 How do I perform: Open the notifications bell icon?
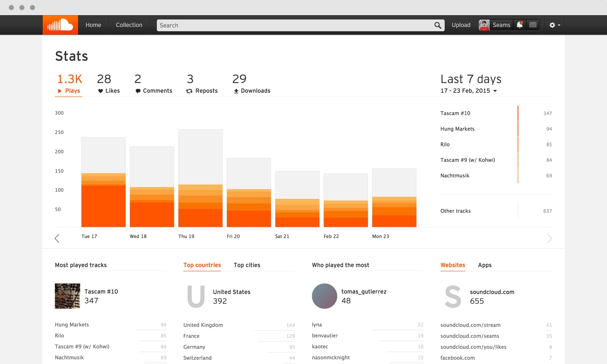[519, 25]
